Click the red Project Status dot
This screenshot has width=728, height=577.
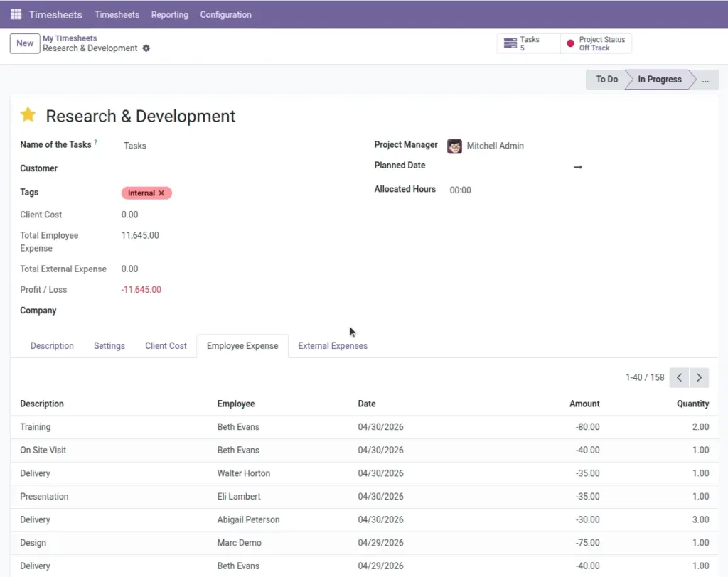point(570,43)
